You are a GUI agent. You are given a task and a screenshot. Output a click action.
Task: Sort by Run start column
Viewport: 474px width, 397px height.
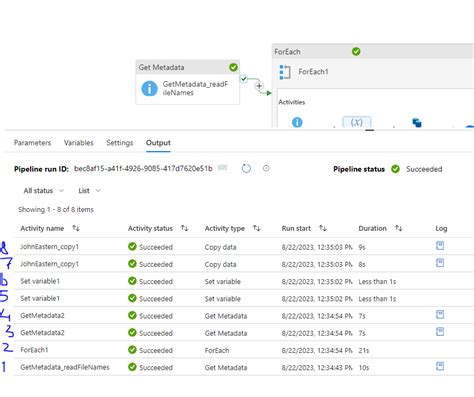tap(323, 228)
